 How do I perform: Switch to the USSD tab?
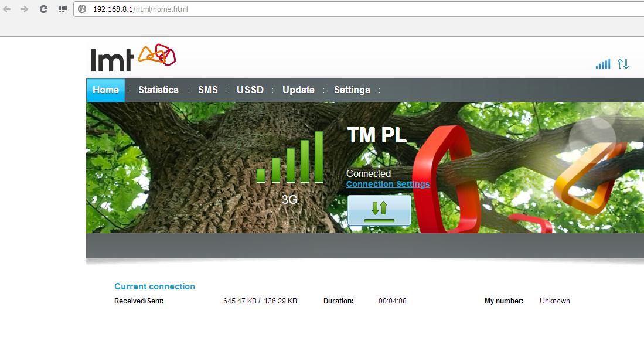click(250, 90)
